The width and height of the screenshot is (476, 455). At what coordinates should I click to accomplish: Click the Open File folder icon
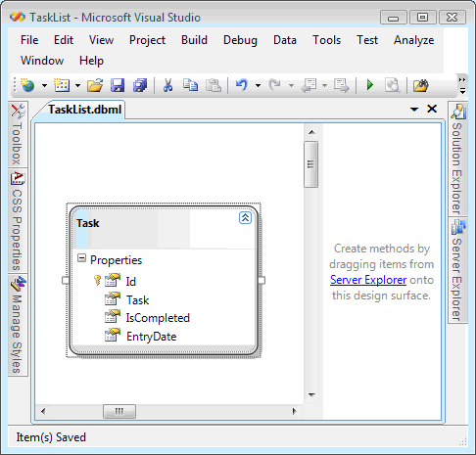pos(95,85)
